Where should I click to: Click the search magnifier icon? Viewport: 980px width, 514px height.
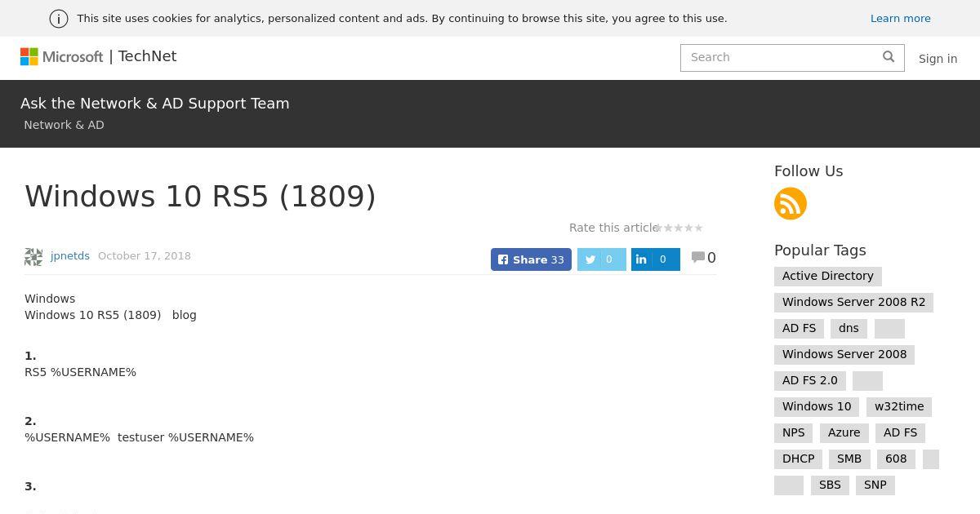tap(889, 56)
